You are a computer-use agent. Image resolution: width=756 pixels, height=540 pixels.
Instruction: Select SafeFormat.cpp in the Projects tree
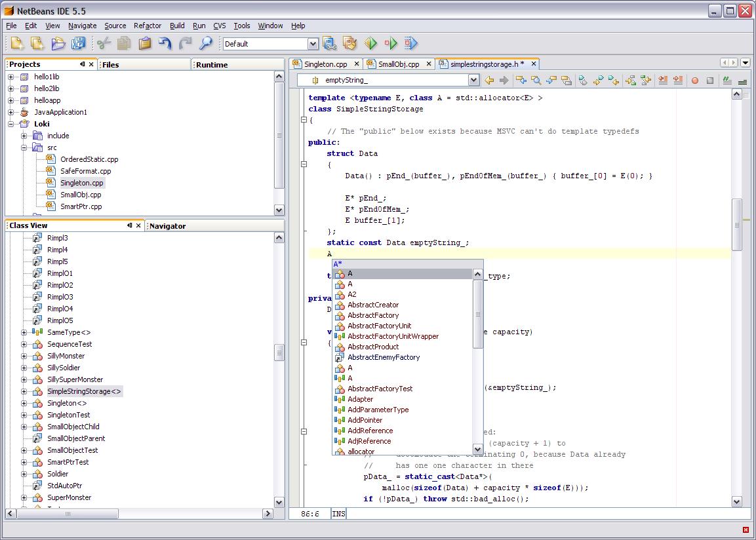tap(85, 171)
